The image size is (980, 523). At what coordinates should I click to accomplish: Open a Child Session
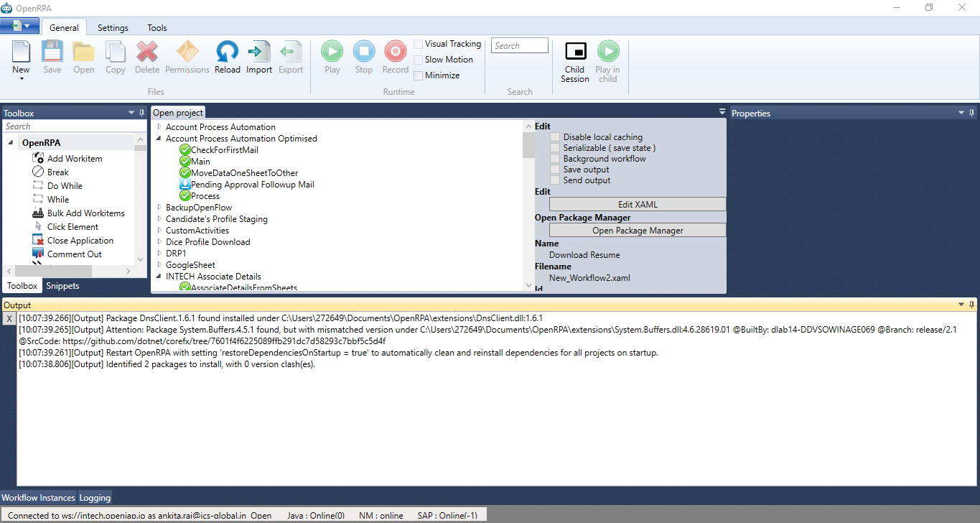pyautogui.click(x=575, y=52)
